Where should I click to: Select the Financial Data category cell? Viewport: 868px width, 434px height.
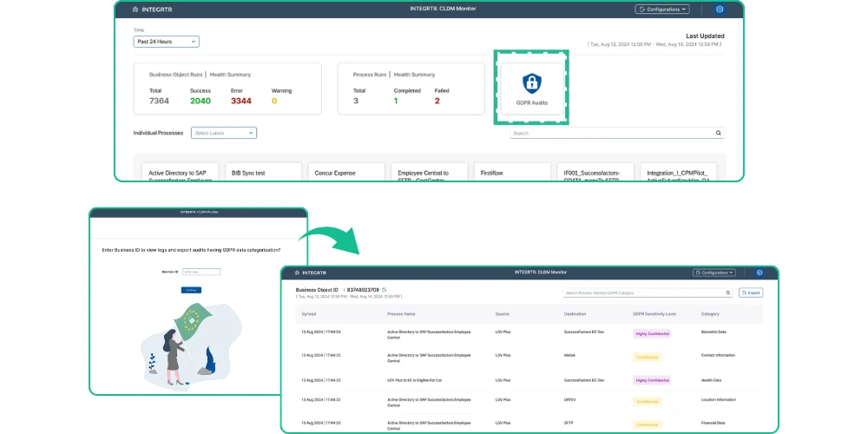pyautogui.click(x=713, y=423)
